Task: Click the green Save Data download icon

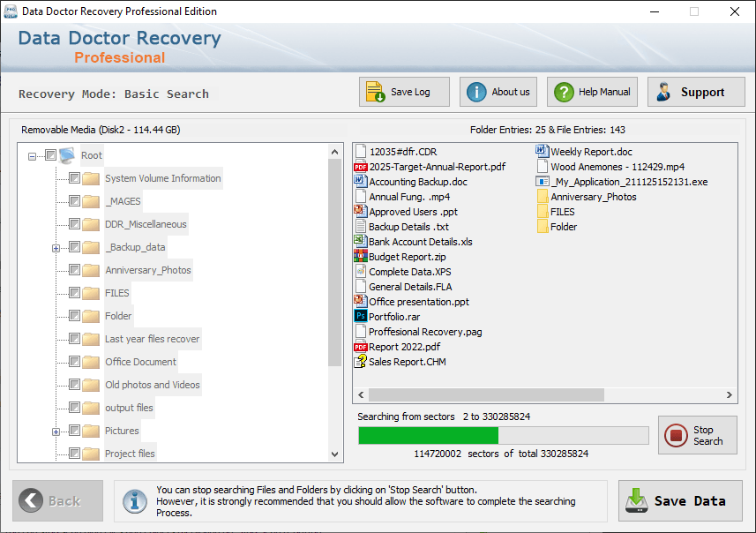Action: pyautogui.click(x=636, y=500)
